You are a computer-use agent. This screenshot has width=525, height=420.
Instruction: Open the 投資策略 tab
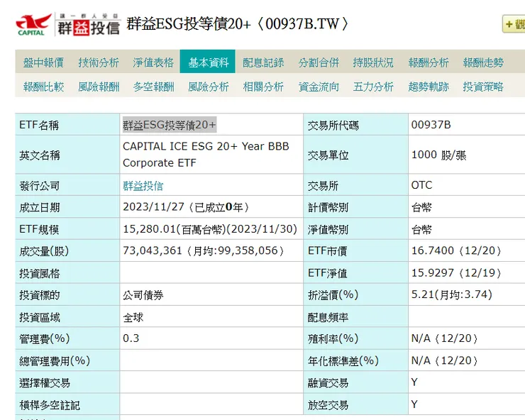click(x=483, y=87)
